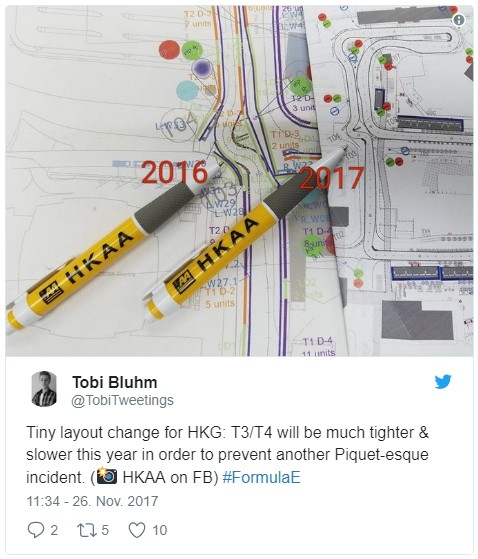Click the like count number 10

coord(159,530)
